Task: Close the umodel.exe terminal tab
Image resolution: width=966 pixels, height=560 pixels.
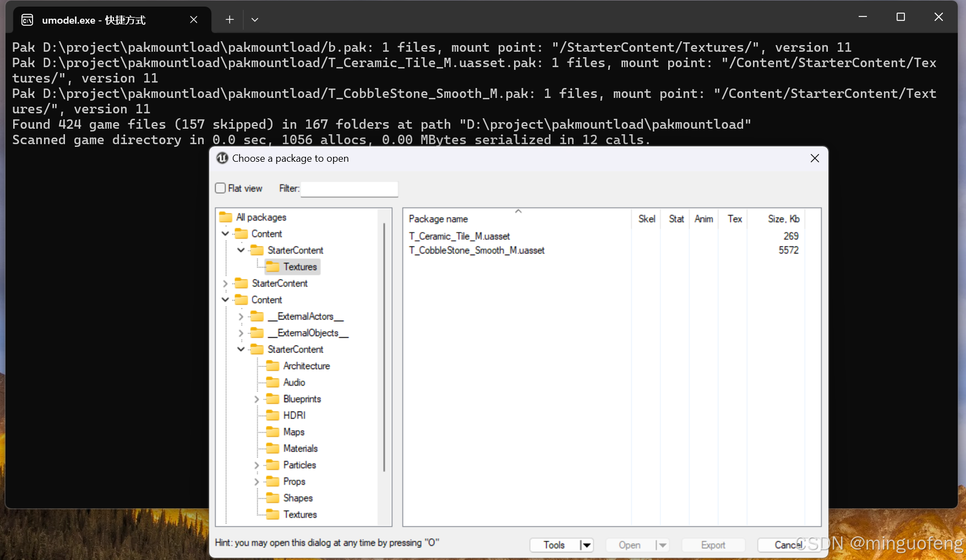Action: pos(194,20)
